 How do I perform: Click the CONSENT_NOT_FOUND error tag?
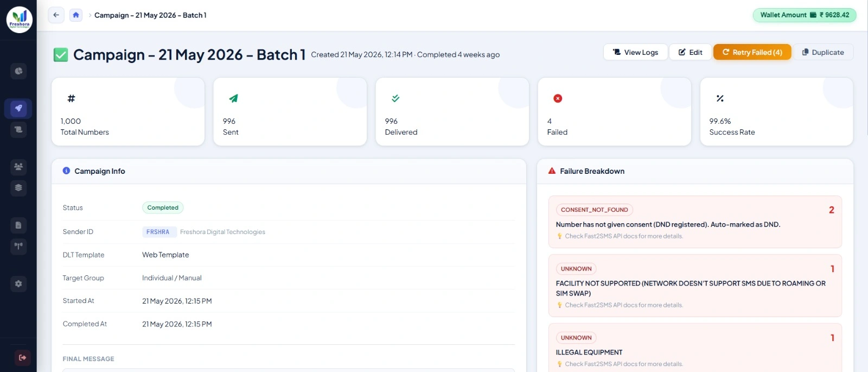(595, 210)
